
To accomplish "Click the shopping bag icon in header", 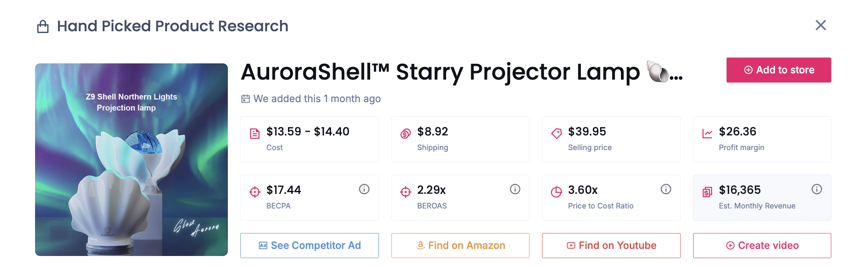I will pos(43,27).
